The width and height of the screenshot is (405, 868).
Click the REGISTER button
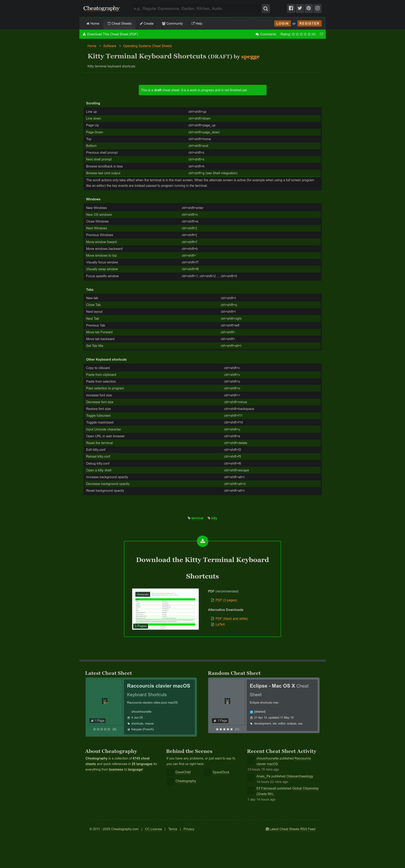309,23
